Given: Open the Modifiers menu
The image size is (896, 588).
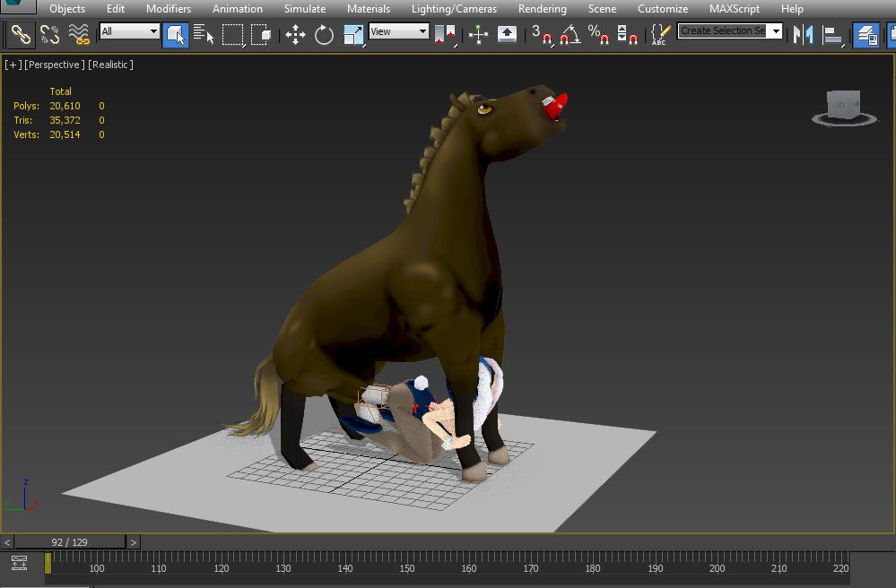Looking at the screenshot, I should [169, 9].
